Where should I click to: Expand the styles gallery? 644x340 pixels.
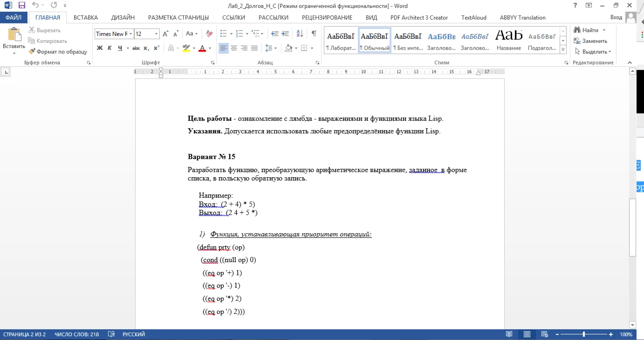coord(563,50)
